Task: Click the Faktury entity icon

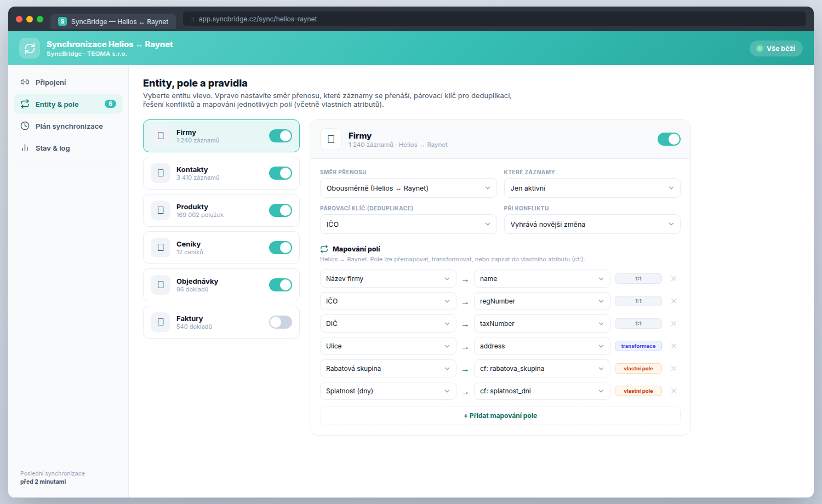Action: click(161, 322)
